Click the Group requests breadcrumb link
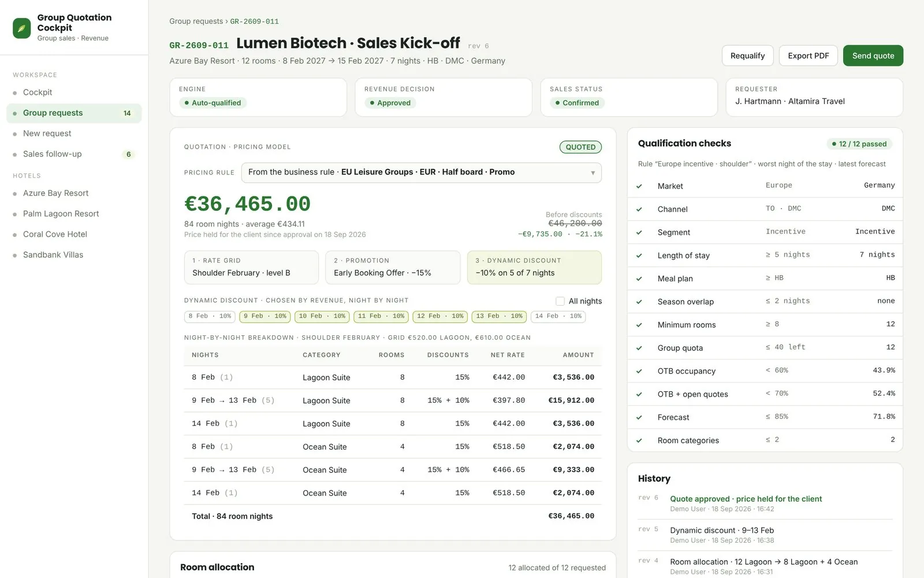 pos(196,21)
